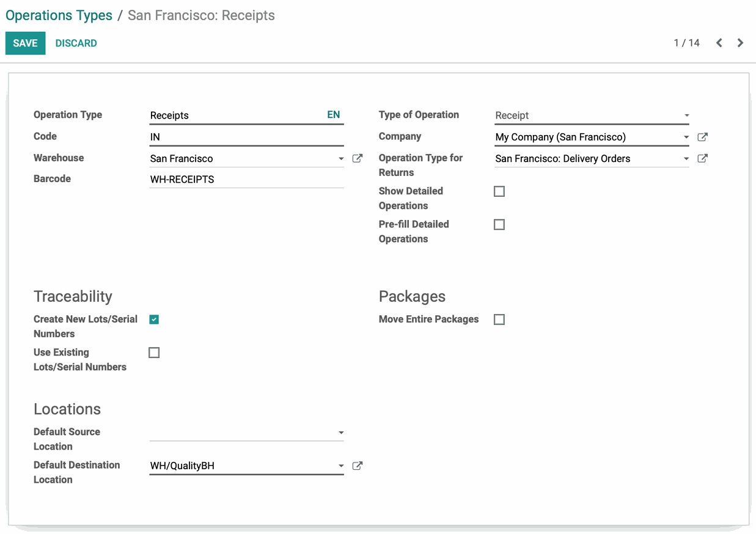Click the Locations section heading

pos(67,409)
